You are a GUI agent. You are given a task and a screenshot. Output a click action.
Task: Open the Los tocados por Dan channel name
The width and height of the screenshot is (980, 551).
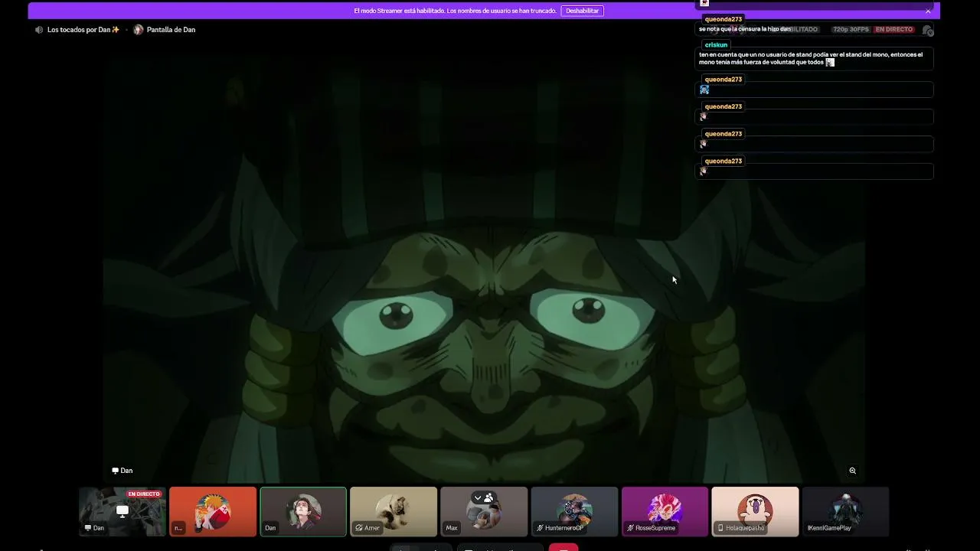[83, 30]
